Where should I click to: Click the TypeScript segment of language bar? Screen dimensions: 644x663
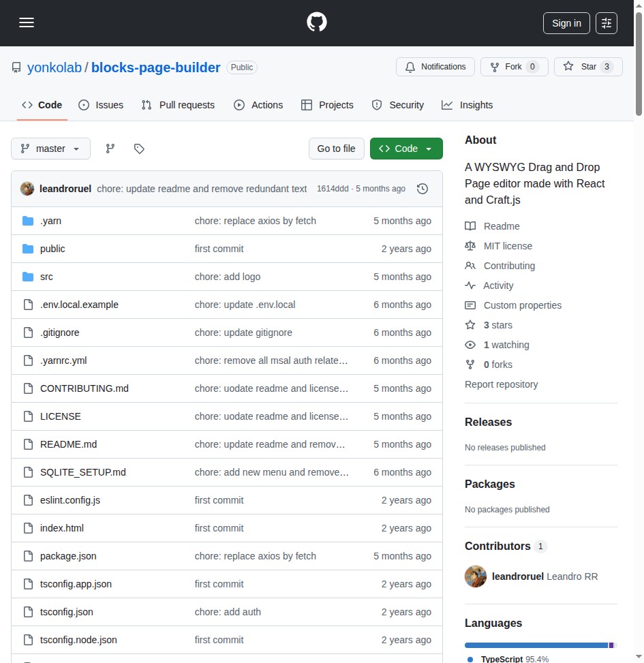[536, 645]
